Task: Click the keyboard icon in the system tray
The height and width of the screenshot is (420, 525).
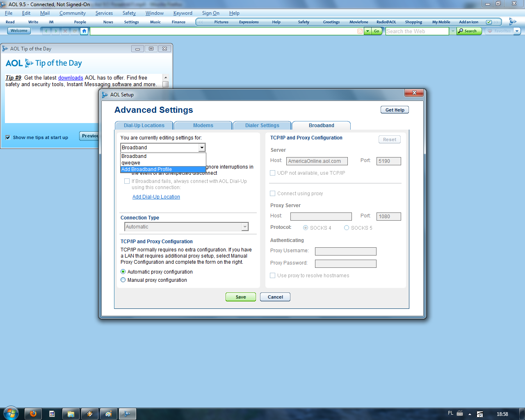Action: pos(460,413)
